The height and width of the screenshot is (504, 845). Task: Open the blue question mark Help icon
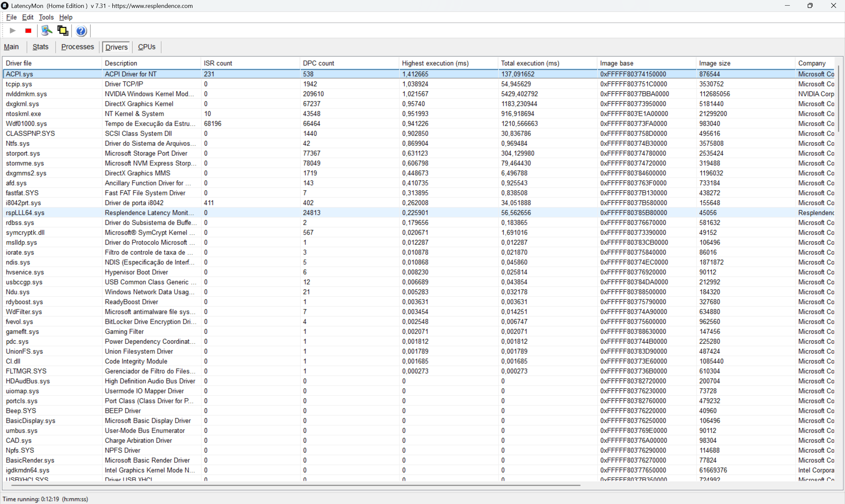81,31
